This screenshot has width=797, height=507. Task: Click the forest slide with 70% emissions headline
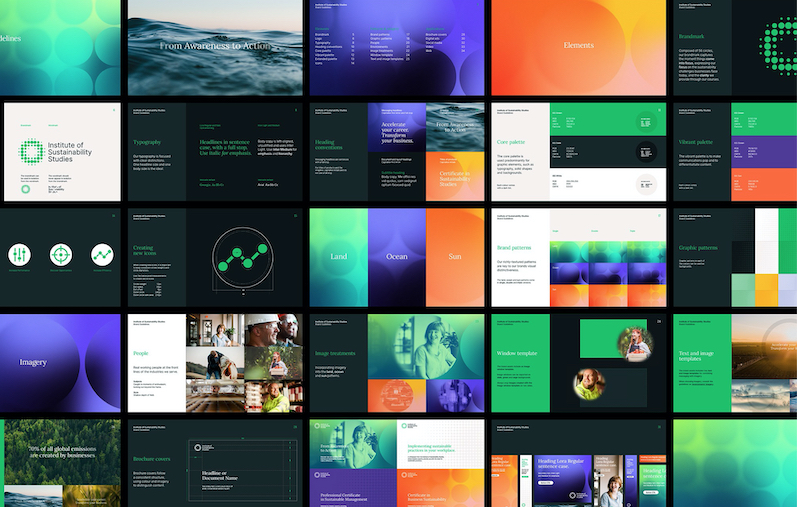[x=58, y=462]
